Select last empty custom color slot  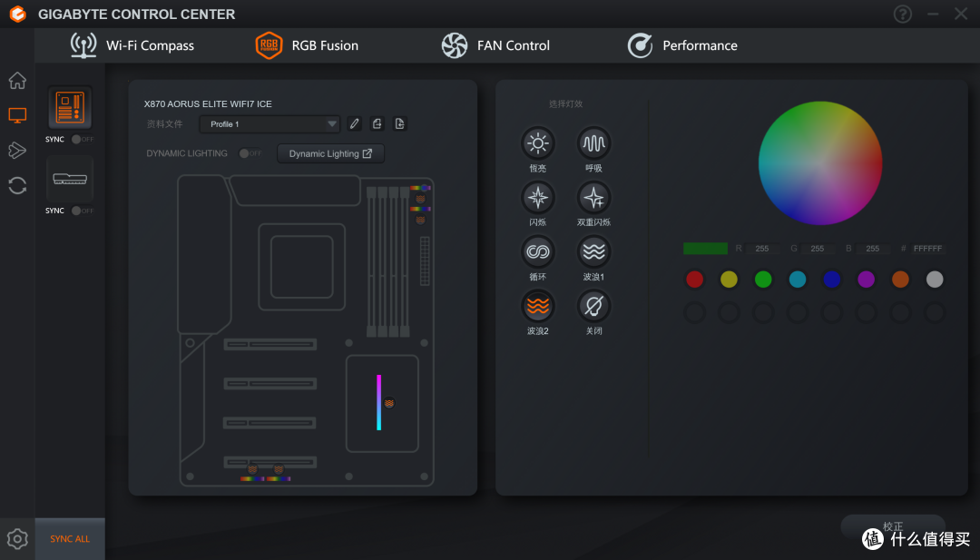pos(935,312)
